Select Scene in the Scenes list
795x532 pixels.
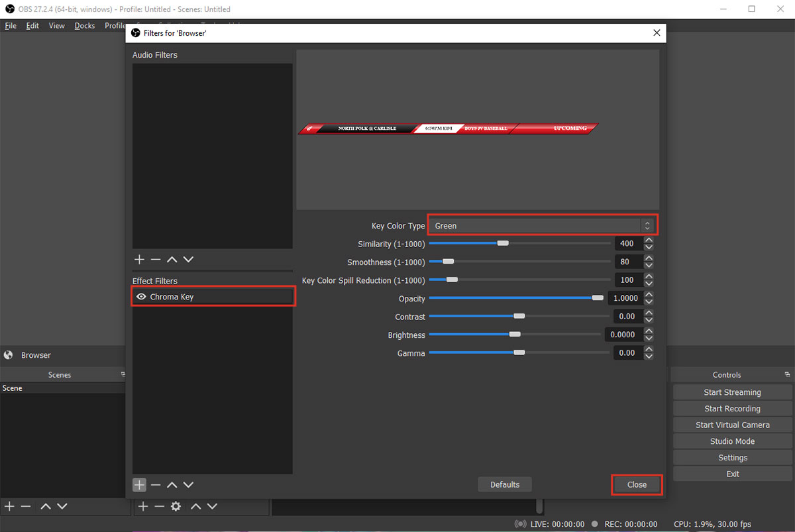pyautogui.click(x=63, y=388)
